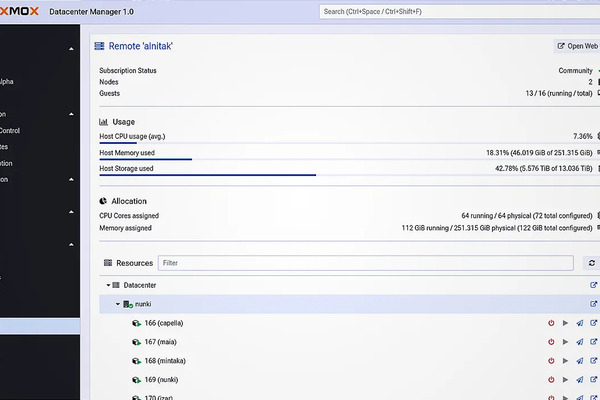This screenshot has height=400, width=600.
Task: Start guest 166 (capella)
Action: [565, 323]
